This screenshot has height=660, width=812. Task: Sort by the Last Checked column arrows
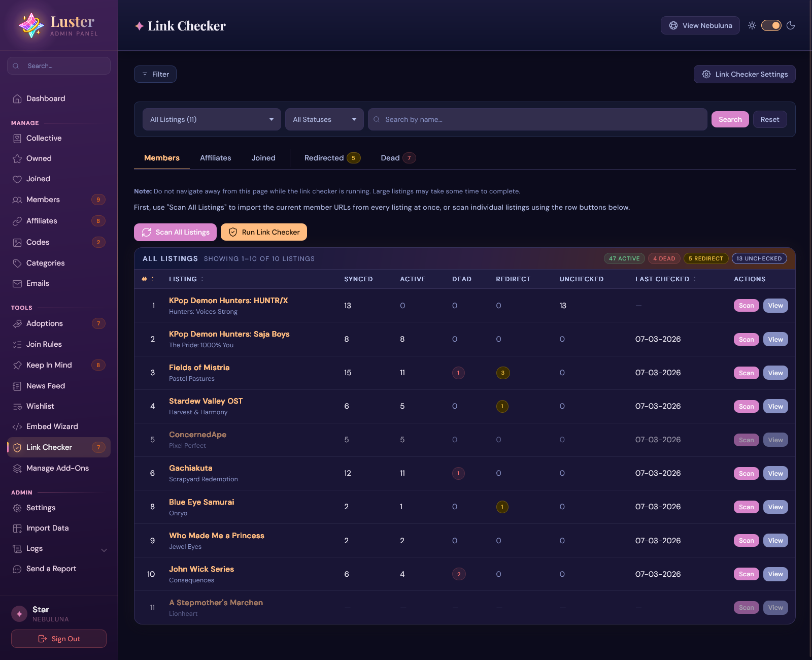[x=694, y=279]
